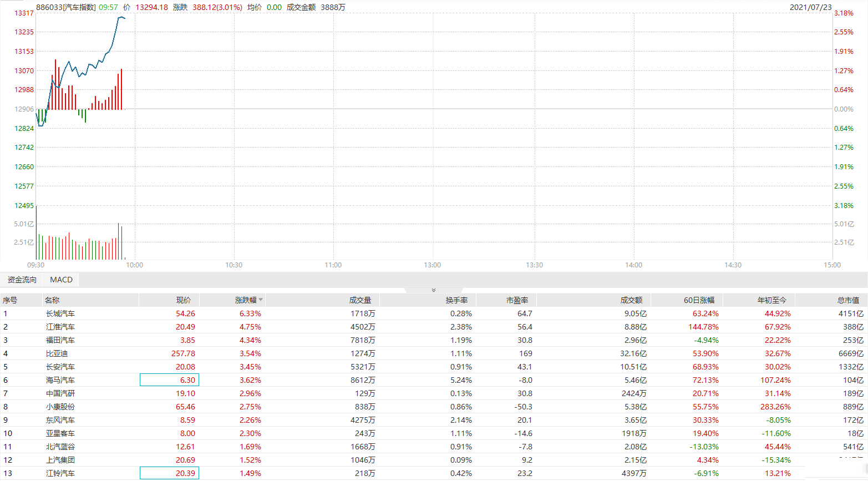
Task: Sort the table by 名称 column header
Action: pos(52,300)
